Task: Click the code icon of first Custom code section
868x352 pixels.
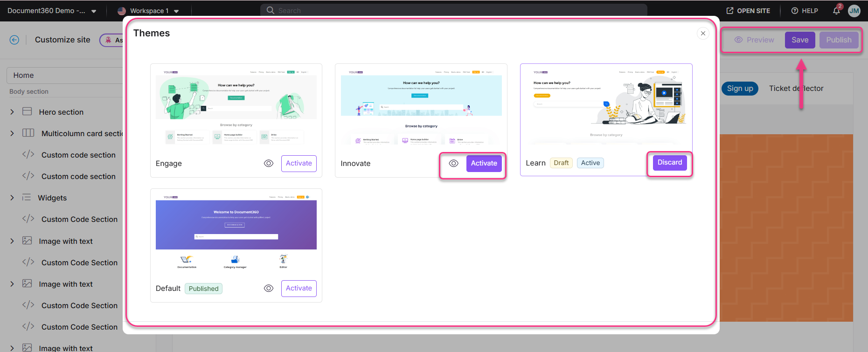Action: pyautogui.click(x=28, y=154)
